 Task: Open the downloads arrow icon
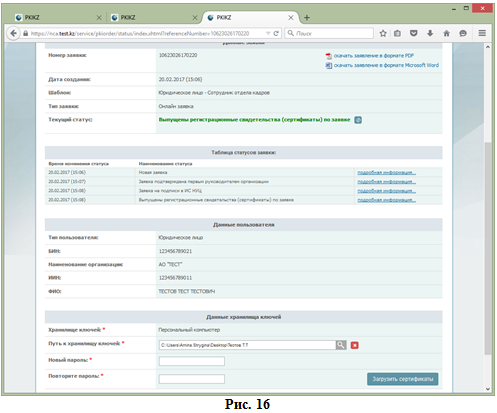pyautogui.click(x=430, y=33)
